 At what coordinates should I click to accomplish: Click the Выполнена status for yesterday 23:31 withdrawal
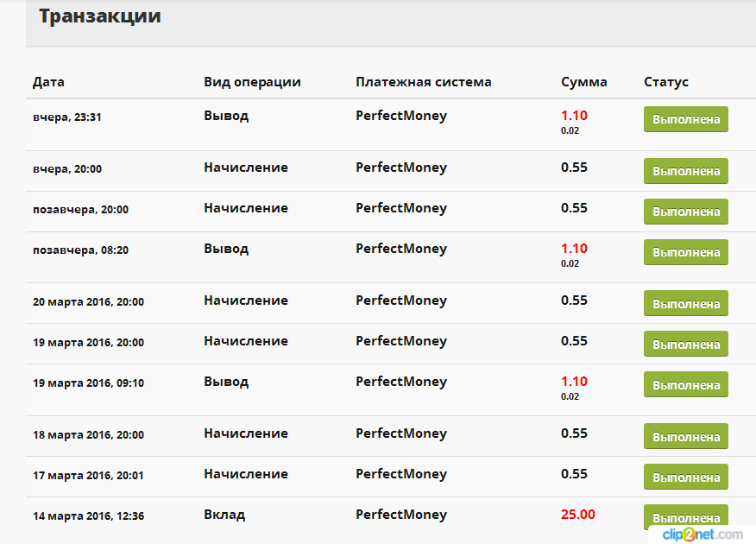point(685,119)
